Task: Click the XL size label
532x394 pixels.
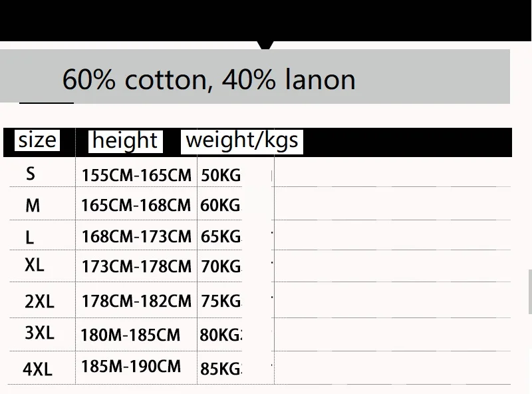Action: pos(35,265)
